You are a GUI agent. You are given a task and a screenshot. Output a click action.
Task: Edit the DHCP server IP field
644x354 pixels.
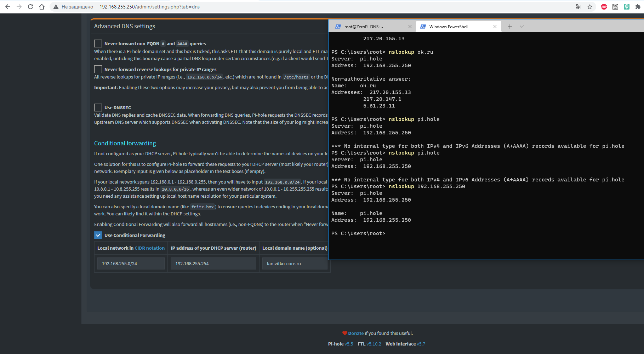click(213, 263)
